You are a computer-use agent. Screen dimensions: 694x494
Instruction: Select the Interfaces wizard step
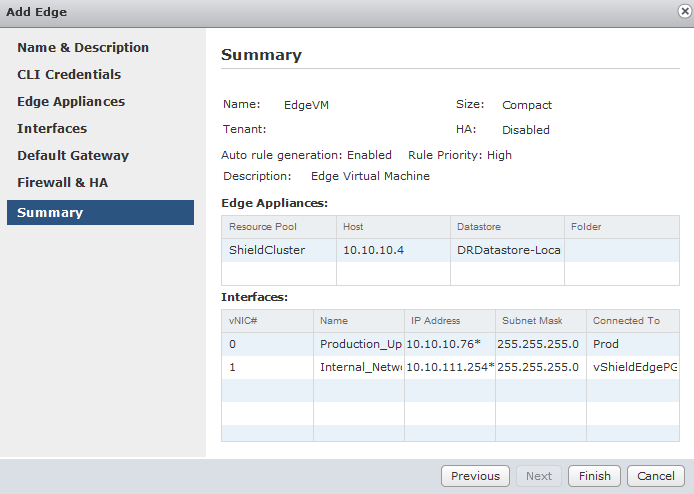(52, 129)
